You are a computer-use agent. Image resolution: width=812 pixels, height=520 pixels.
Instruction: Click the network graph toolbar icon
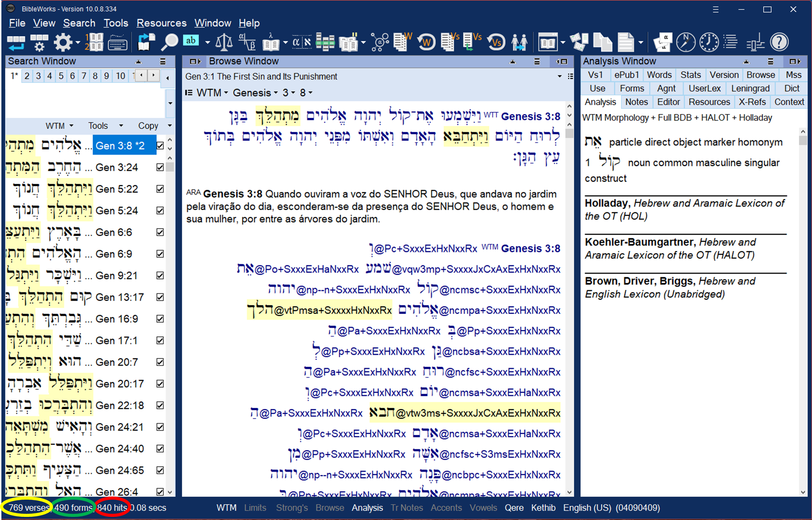coord(380,43)
